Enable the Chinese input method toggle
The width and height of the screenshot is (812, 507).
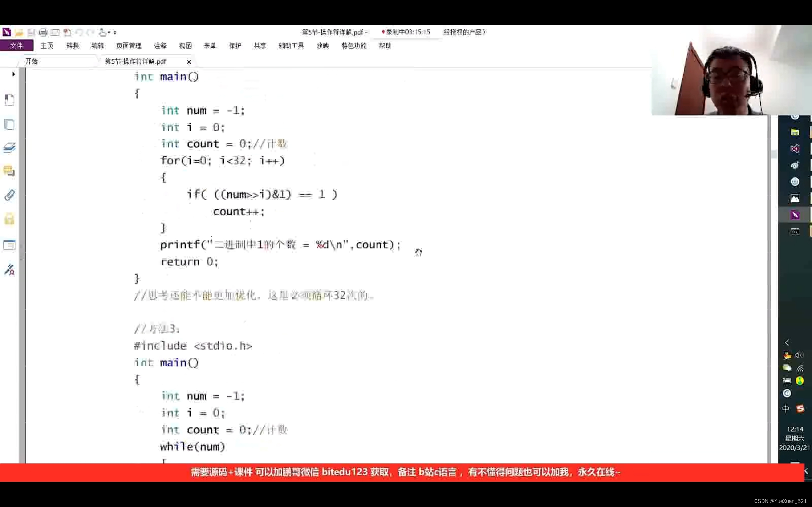[x=786, y=408]
